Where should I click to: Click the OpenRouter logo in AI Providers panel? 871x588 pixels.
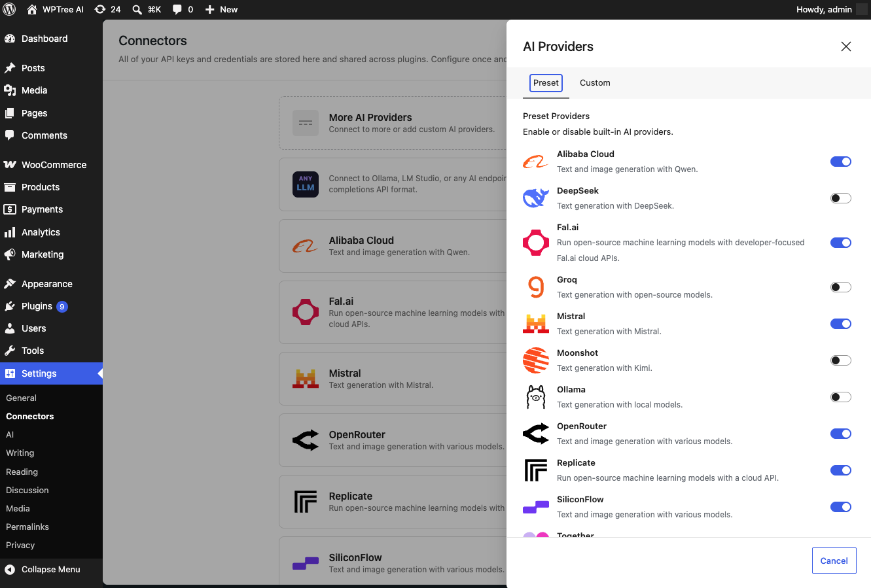pos(536,434)
